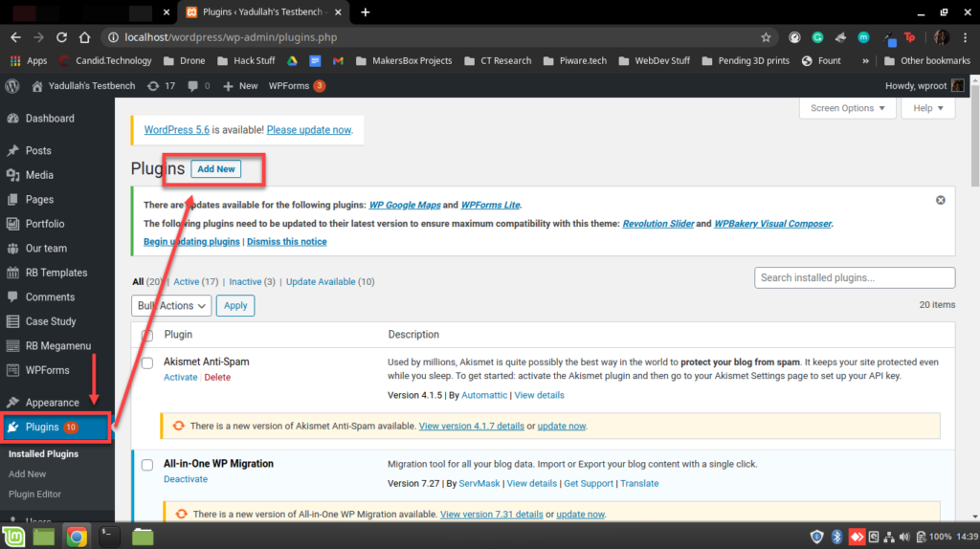Screen dimensions: 980x549
Task: Deactivate All-in-One WP Migration plugin
Action: click(x=186, y=479)
